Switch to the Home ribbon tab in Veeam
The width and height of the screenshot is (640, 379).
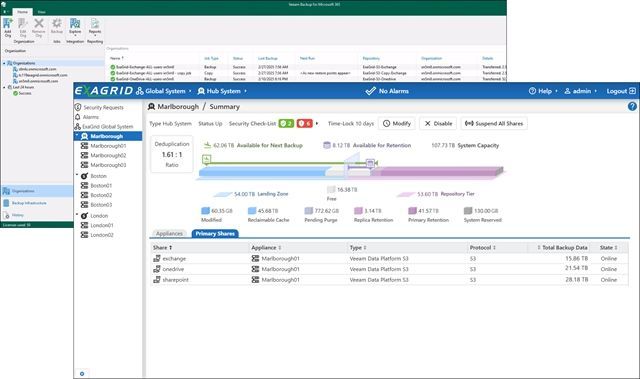(x=22, y=12)
